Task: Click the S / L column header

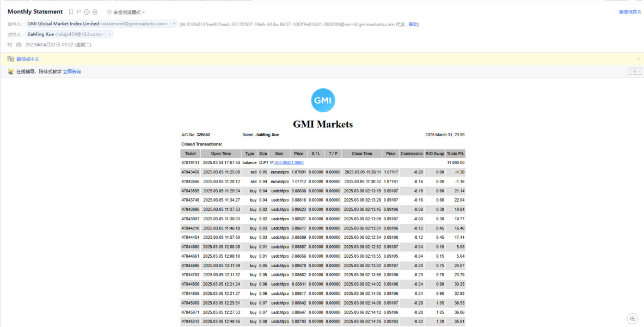Action: pos(316,154)
